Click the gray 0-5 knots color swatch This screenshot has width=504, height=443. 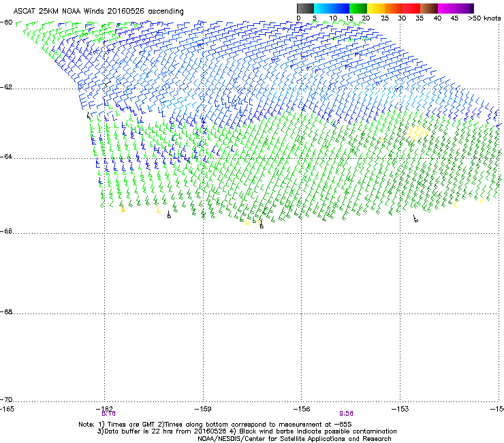coord(305,8)
